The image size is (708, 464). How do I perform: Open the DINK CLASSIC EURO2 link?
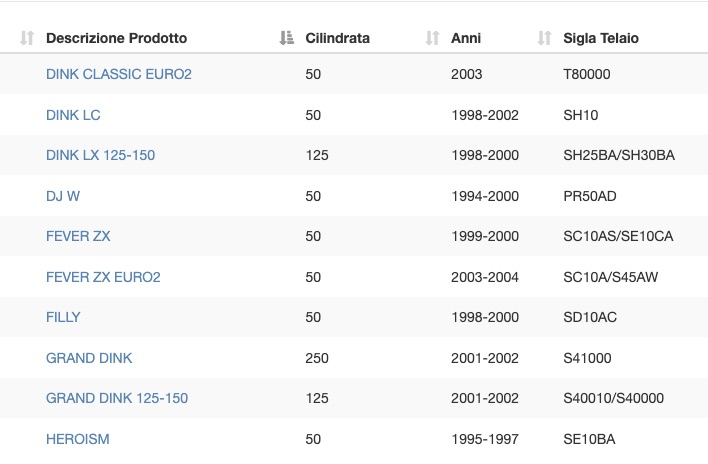tap(119, 74)
